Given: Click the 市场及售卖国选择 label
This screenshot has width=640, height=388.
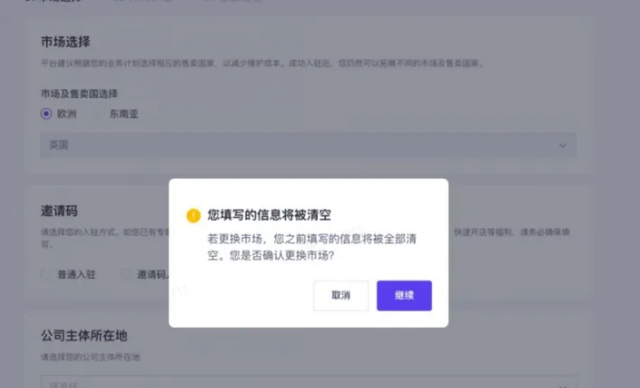Looking at the screenshot, I should pyautogui.click(x=79, y=94).
